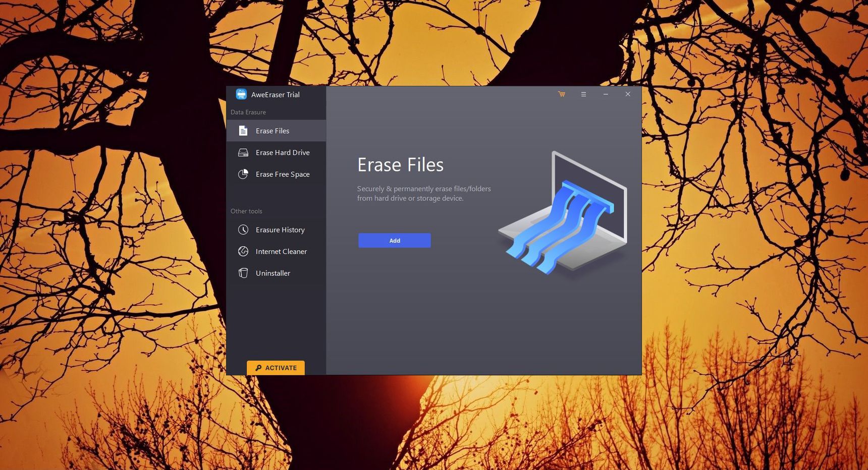Minimize the AweEraser window
This screenshot has width=868, height=470.
click(x=606, y=94)
